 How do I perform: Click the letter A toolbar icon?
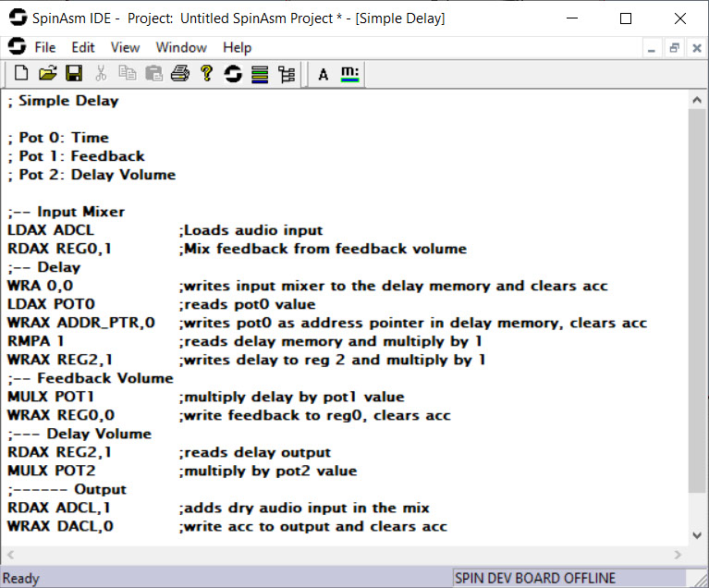pyautogui.click(x=323, y=74)
